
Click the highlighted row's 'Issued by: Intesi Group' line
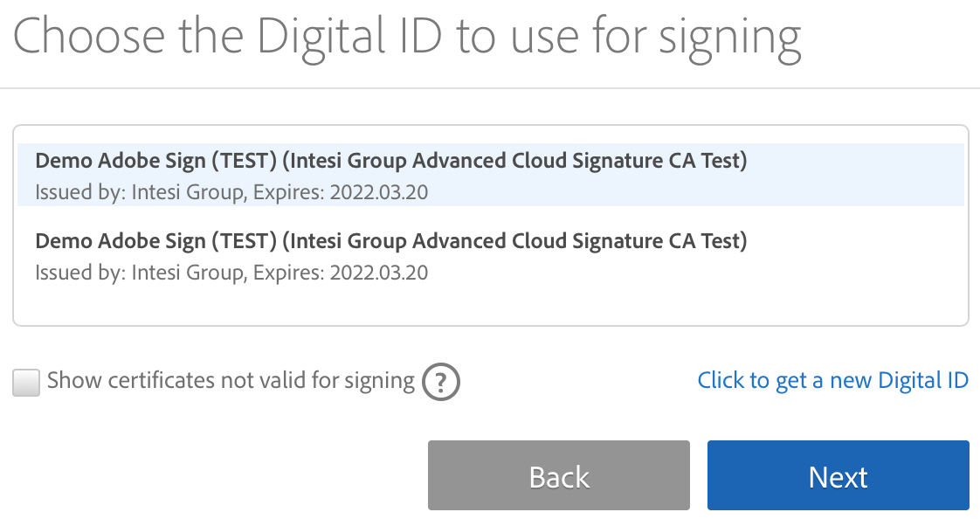pos(138,192)
